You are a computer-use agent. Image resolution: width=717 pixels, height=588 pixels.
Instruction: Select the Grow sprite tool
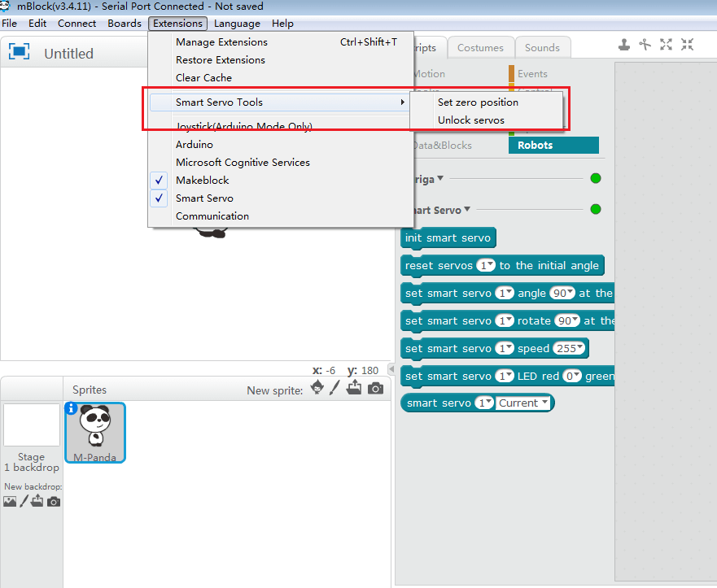tap(666, 45)
